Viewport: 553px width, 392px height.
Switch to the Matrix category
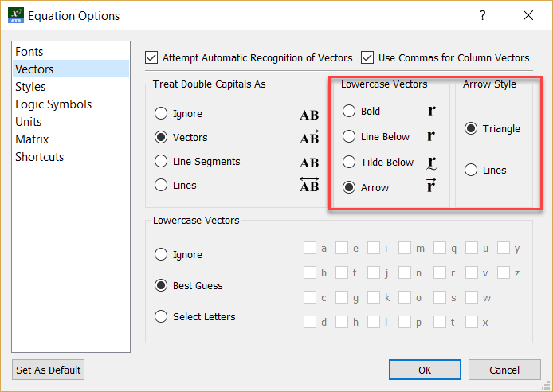32,139
